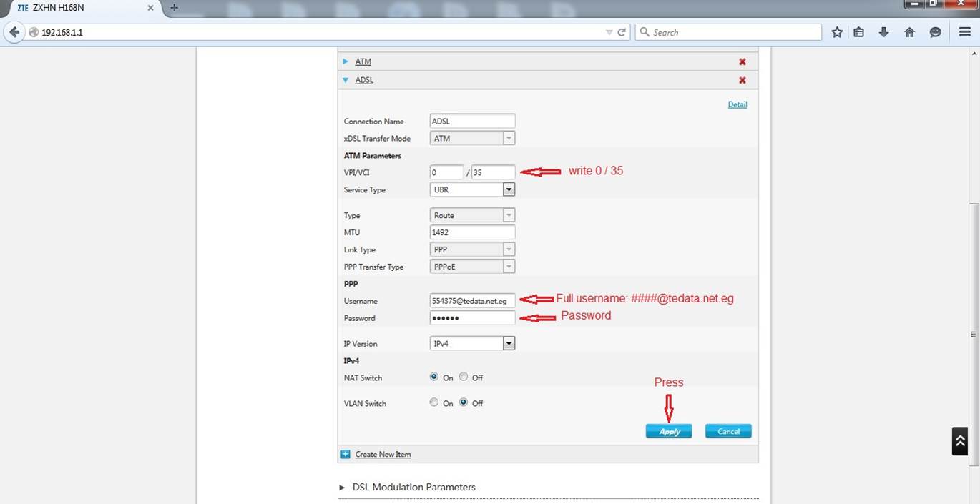Open the chat smiley icon in toolbar
The width and height of the screenshot is (980, 504).
tap(935, 32)
